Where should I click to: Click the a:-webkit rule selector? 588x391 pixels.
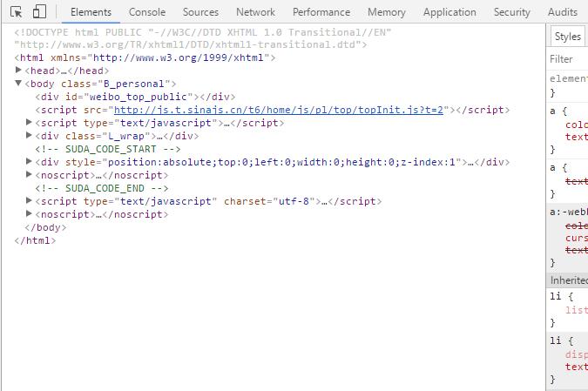[x=569, y=212]
